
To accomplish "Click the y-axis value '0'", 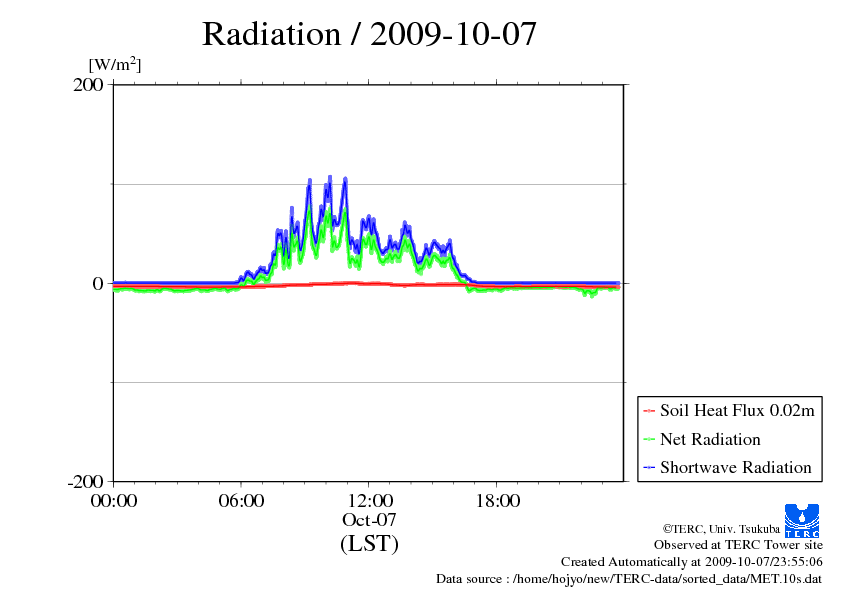I will click(x=98, y=284).
